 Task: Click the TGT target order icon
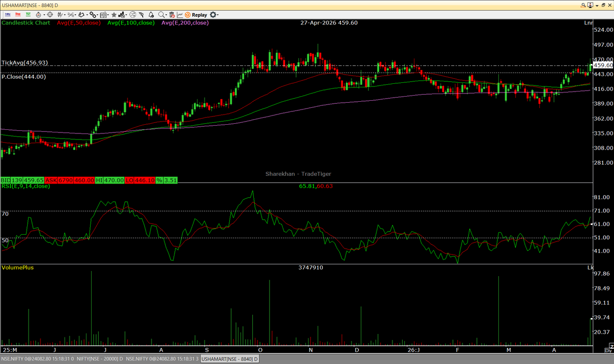tap(29, 15)
